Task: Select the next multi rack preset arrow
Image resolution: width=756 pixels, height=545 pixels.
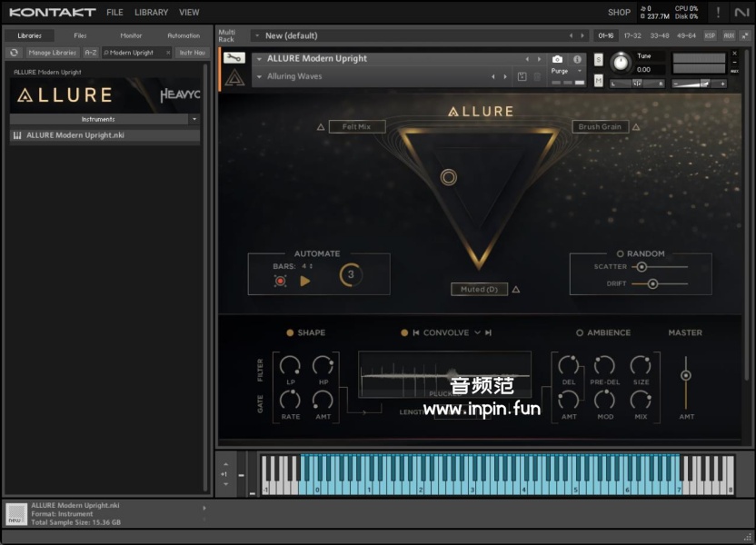Action: [582, 35]
